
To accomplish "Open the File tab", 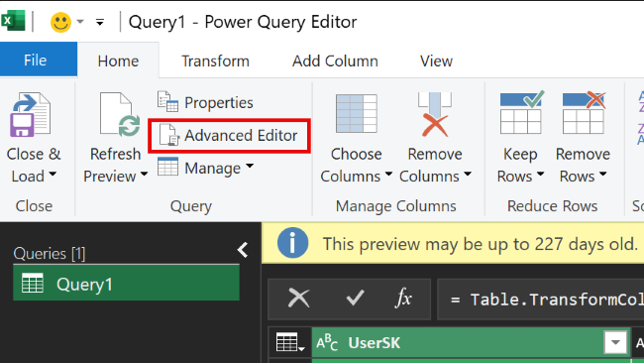I will point(39,60).
